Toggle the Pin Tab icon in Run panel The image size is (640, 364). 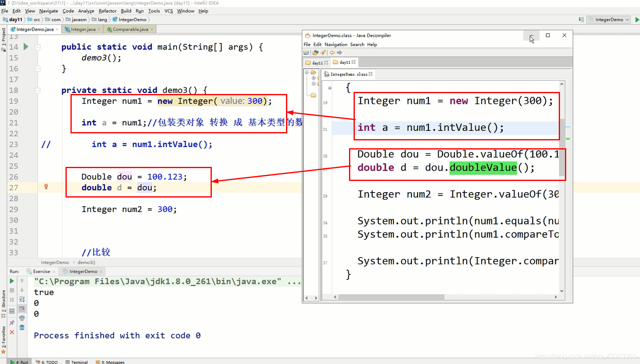(12, 323)
